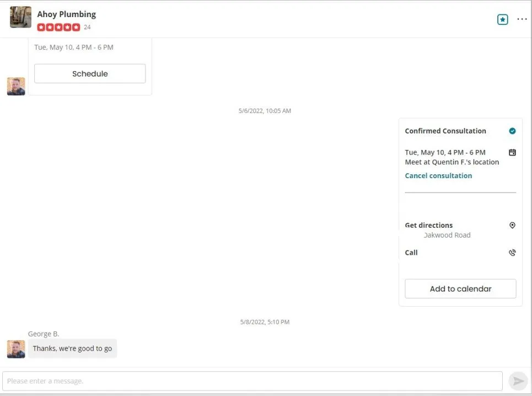Click George B.'s avatar beside the Thanks message
The width and height of the screenshot is (532, 396).
coord(16,349)
